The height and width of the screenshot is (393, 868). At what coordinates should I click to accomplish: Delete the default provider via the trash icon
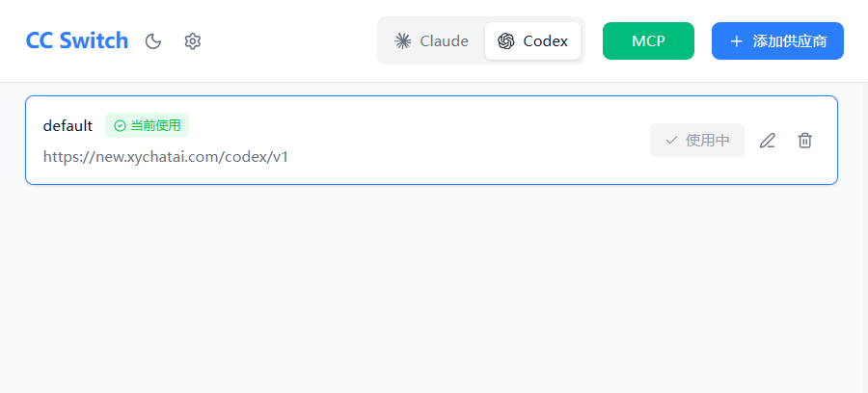[804, 141]
